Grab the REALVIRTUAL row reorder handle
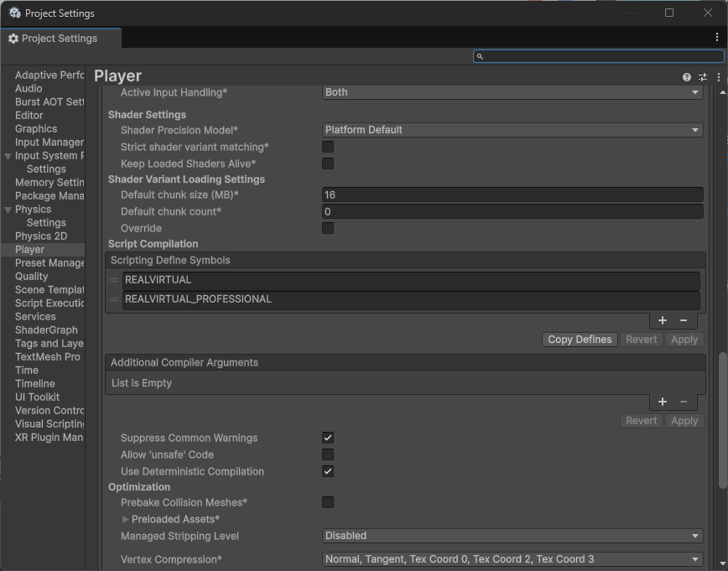Screen dimensions: 728x571 click(x=114, y=280)
